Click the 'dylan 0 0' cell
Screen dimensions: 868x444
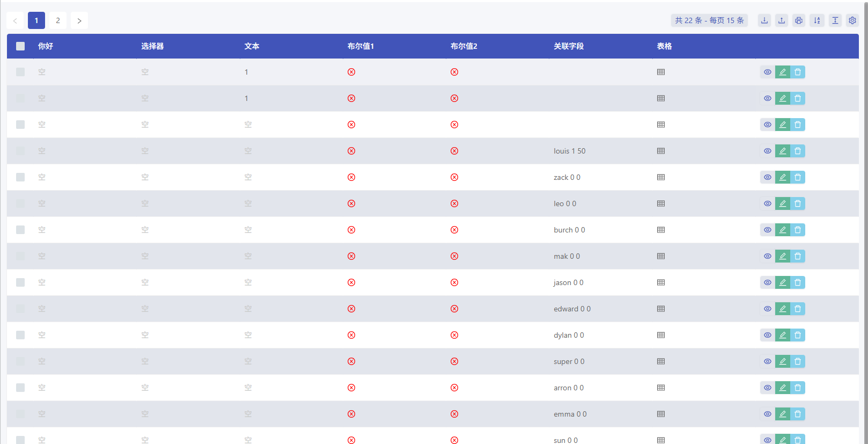tap(569, 335)
